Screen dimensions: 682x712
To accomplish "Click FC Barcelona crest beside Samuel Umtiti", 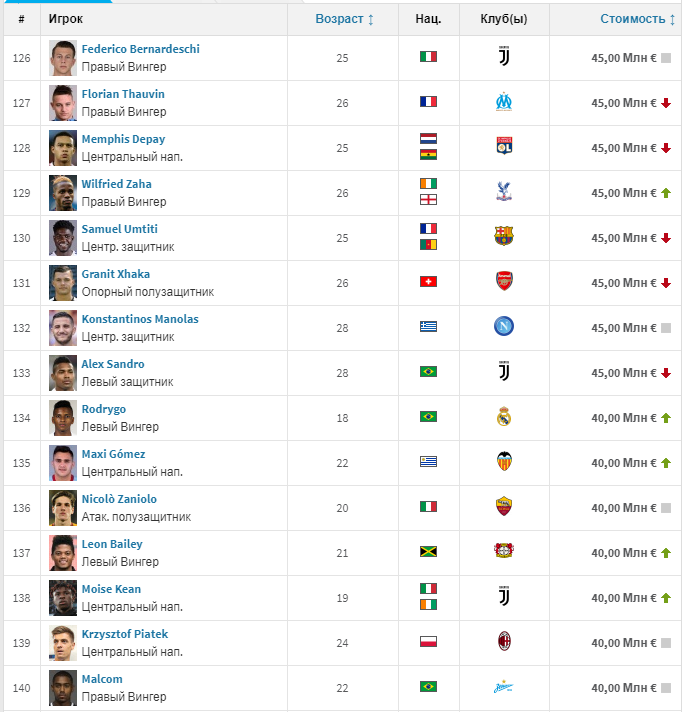I will (x=504, y=236).
